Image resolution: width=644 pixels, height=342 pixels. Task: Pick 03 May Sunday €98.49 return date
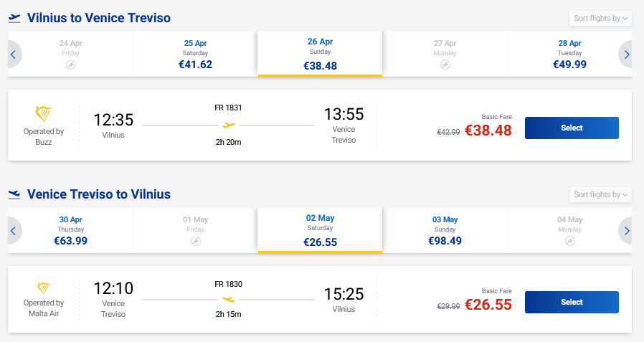[445, 231]
